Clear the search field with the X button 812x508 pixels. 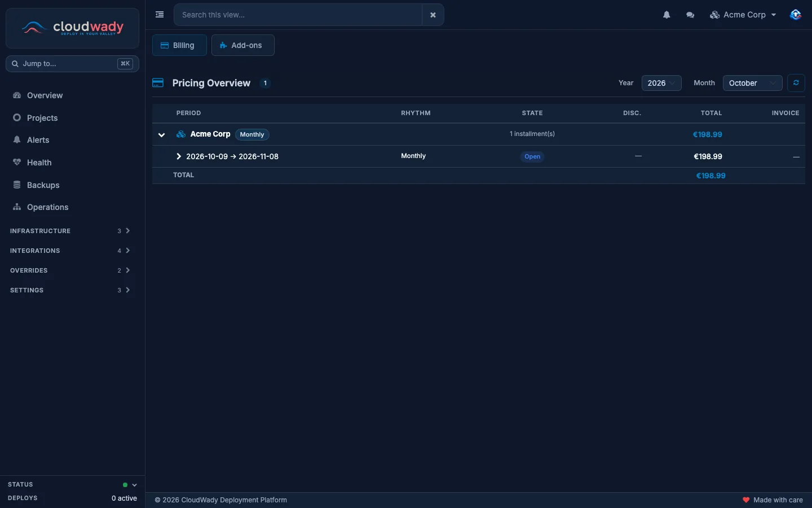pos(433,15)
